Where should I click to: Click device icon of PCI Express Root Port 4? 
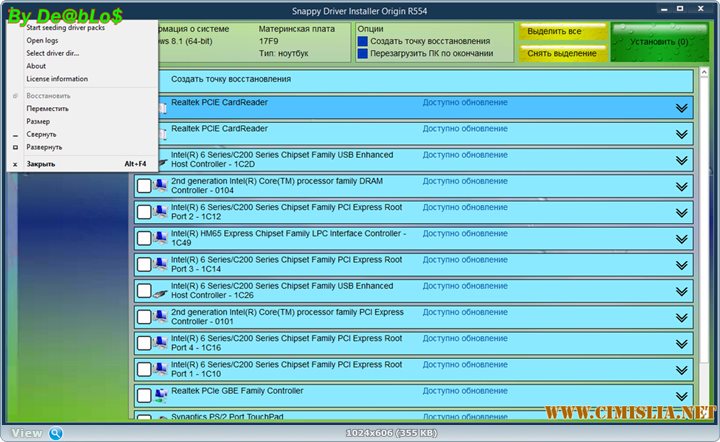point(161,343)
